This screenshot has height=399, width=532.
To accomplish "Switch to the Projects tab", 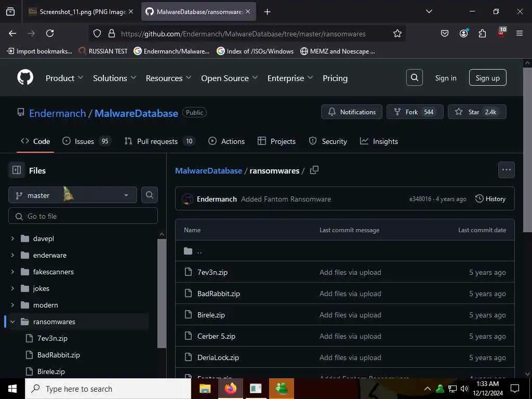I will 276,141.
